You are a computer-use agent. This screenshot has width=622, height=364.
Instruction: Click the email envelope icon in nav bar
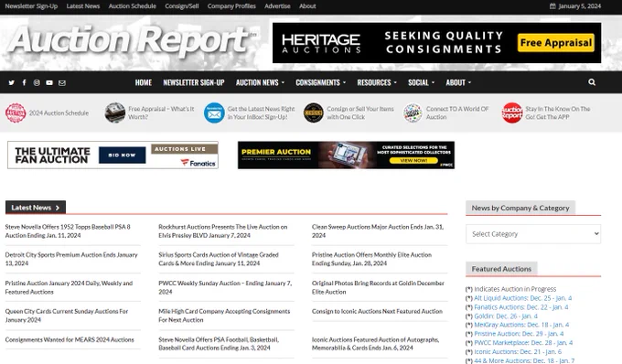(62, 82)
